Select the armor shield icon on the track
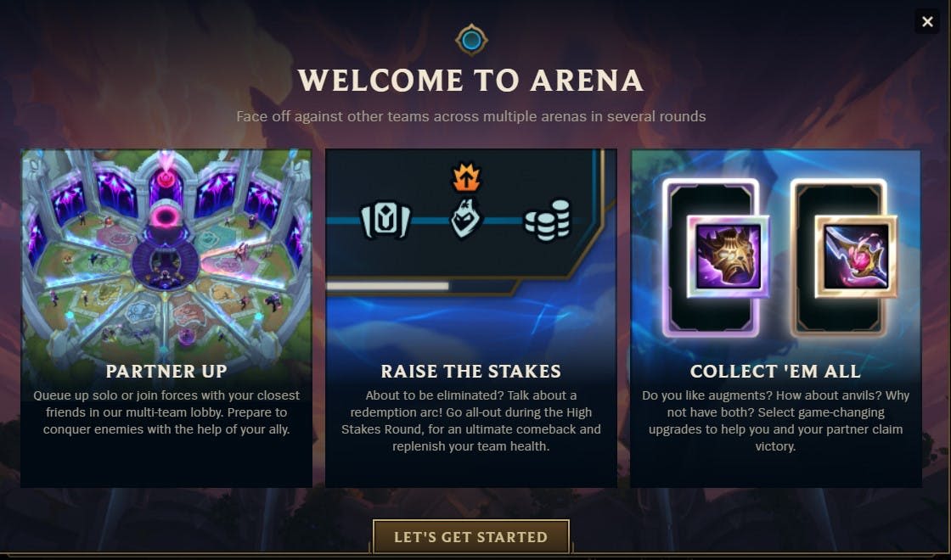The image size is (951, 560). click(385, 220)
